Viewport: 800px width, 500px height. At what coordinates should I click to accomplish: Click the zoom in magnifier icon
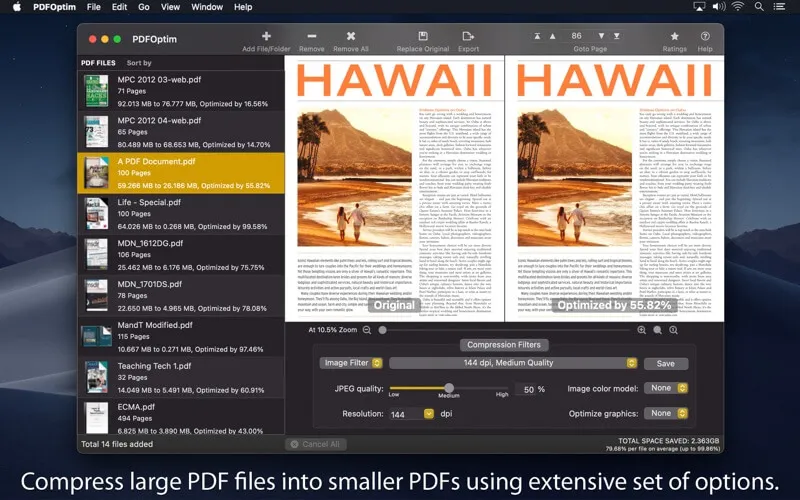pos(641,330)
